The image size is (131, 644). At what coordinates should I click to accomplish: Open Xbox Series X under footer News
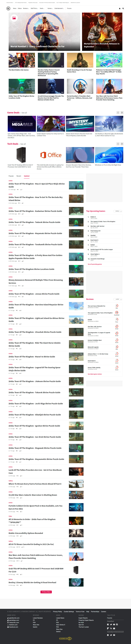tap(61, 625)
